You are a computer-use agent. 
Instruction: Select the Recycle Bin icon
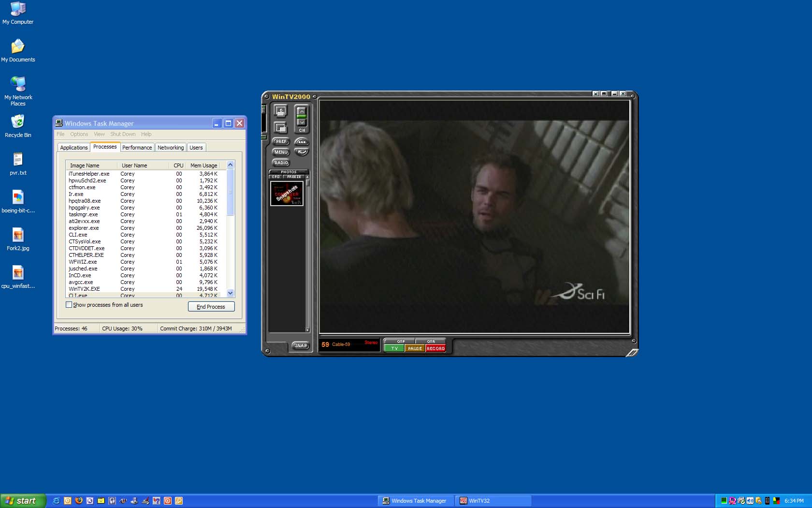coord(18,126)
